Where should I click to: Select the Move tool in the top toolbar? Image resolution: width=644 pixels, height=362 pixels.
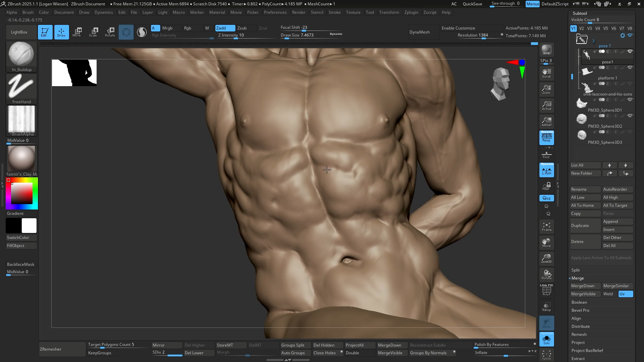point(77,32)
